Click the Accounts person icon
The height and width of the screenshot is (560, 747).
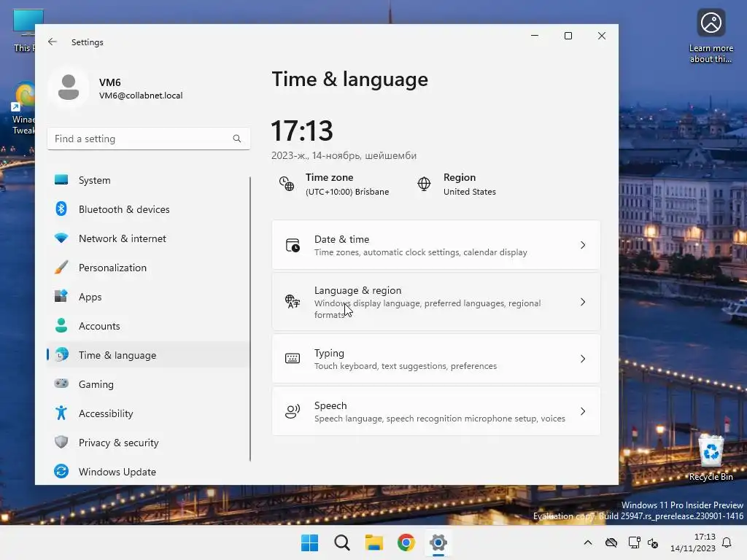pyautogui.click(x=61, y=325)
